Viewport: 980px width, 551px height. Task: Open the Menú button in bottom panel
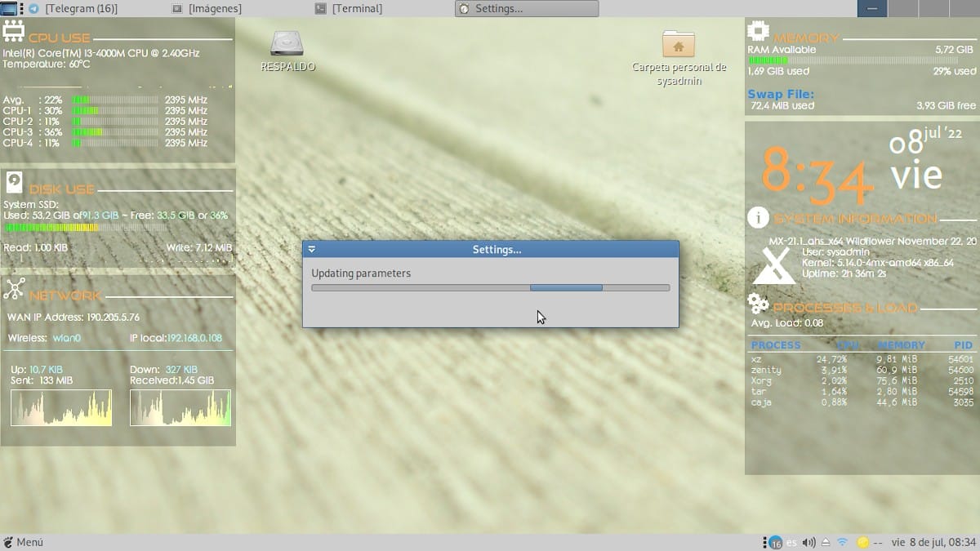(23, 543)
